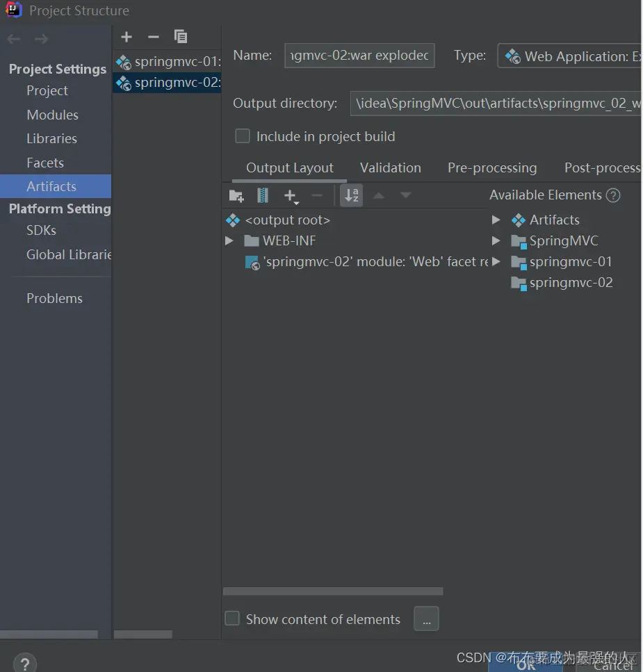Expand the Artifacts available element

click(496, 220)
